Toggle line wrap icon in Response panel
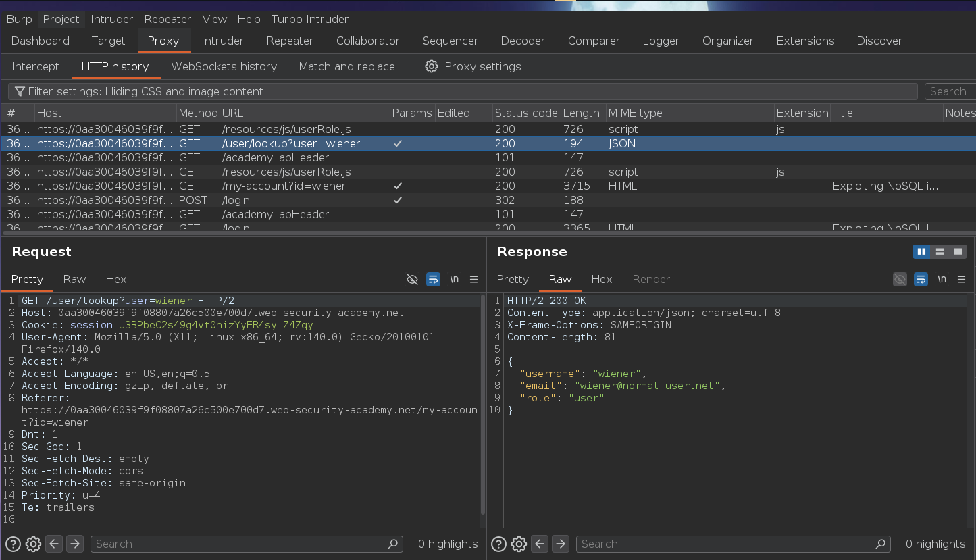976x560 pixels. pyautogui.click(x=921, y=279)
